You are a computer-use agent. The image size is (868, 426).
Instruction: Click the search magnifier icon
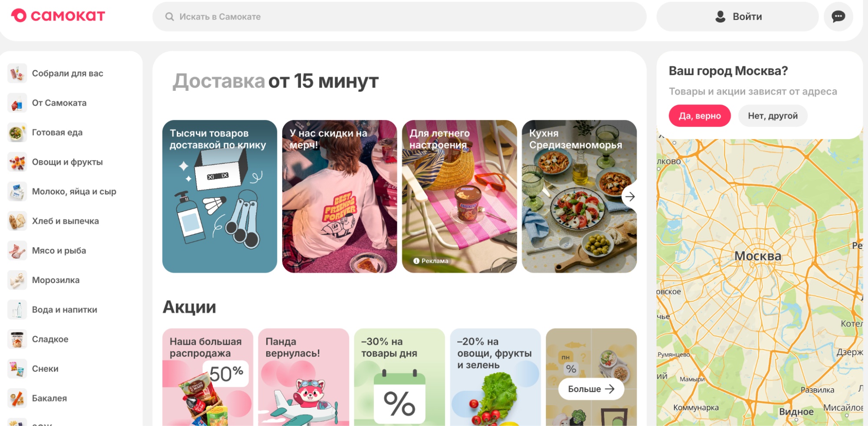point(170,17)
